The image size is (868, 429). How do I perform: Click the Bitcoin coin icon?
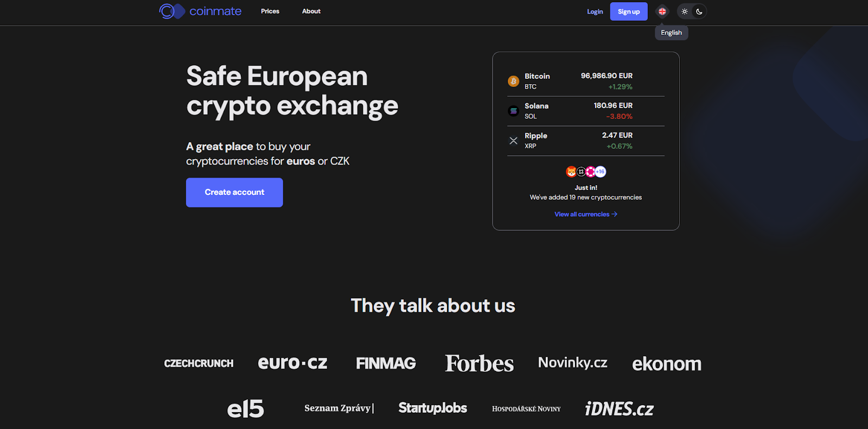[513, 81]
